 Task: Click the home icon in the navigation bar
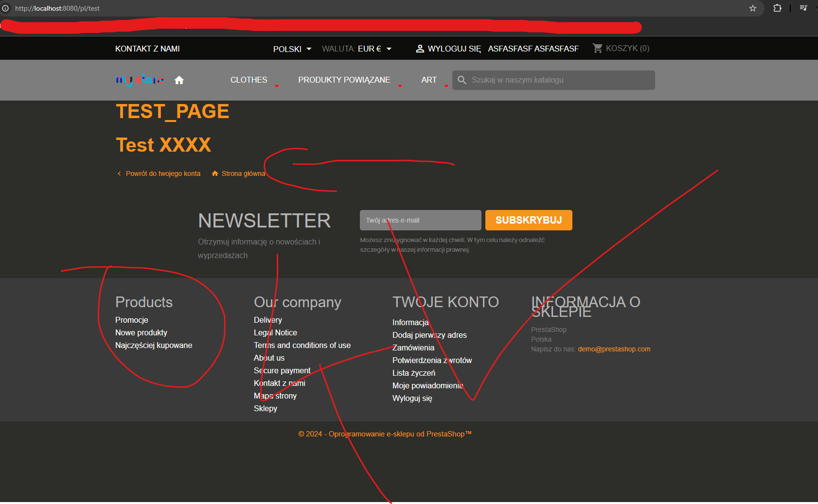point(179,80)
